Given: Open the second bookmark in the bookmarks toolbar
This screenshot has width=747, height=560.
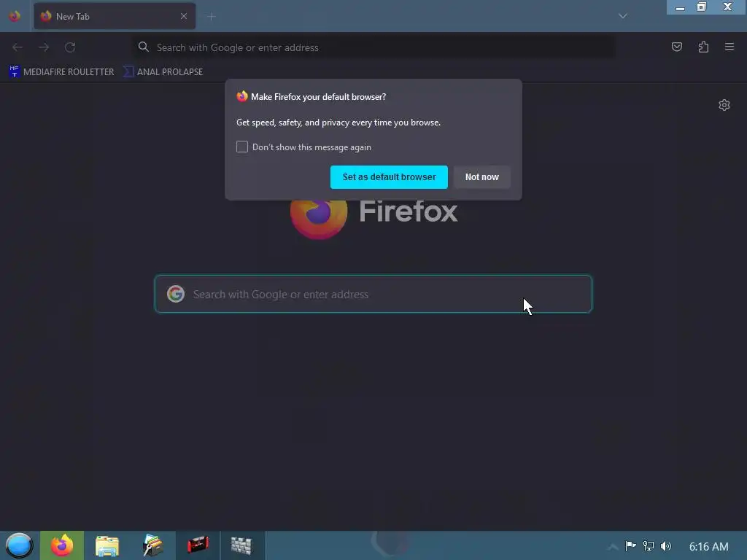Looking at the screenshot, I should [163, 72].
